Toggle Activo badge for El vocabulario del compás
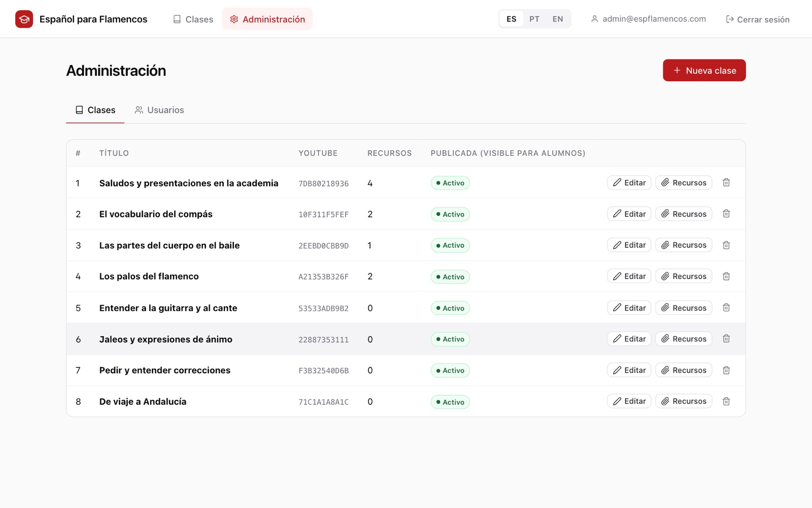Screen dimensions: 812x508 point(450,214)
